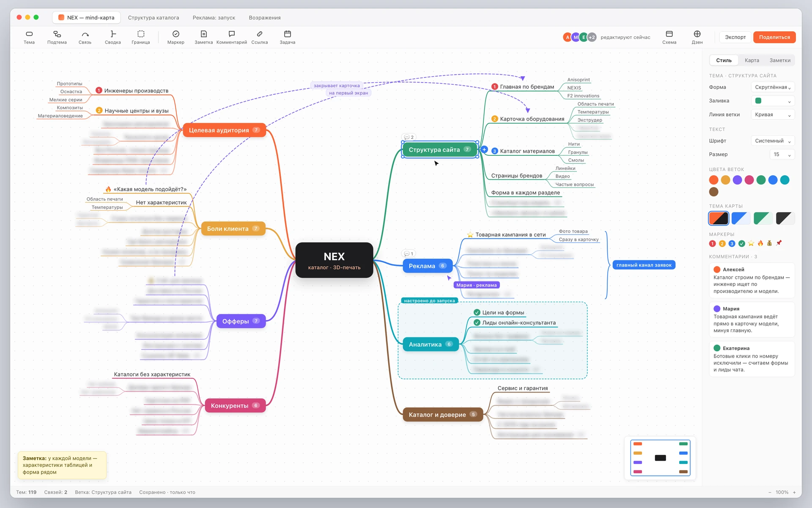Image resolution: width=812 pixels, height=508 pixels.
Task: Open the Реклама: запуск document tab
Action: tap(214, 18)
